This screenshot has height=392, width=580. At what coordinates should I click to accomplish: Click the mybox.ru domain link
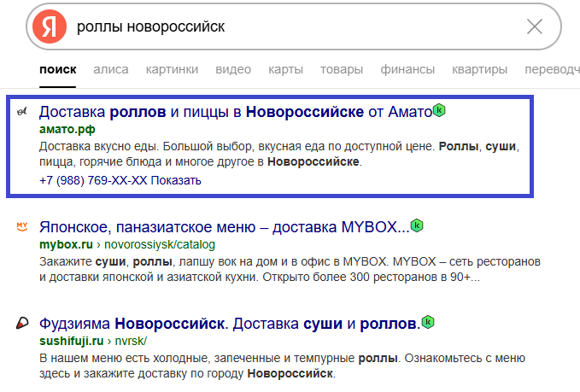pyautogui.click(x=66, y=244)
